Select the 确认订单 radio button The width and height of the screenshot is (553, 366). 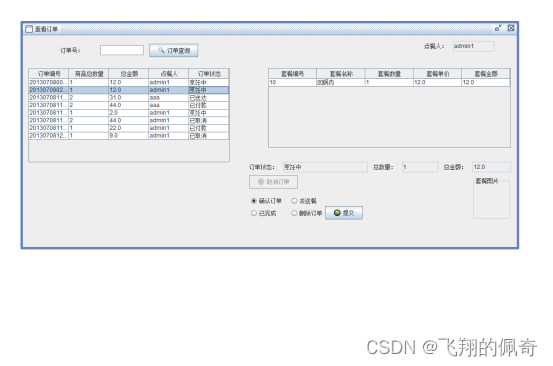[x=253, y=201]
